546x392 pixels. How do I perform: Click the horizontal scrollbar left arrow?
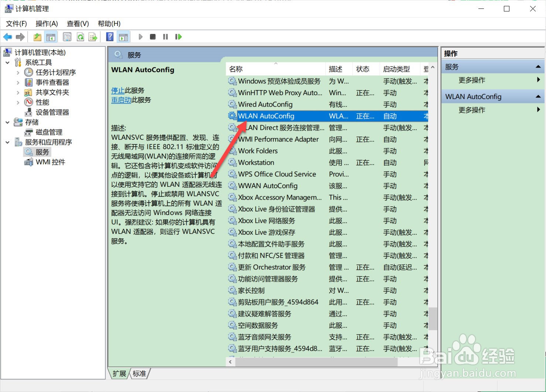click(231, 362)
